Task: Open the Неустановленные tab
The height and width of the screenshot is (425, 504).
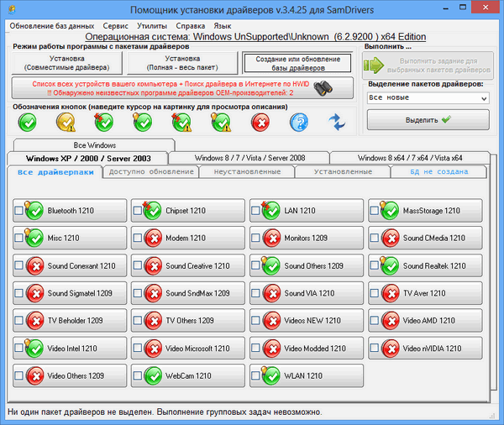Action: 247,171
